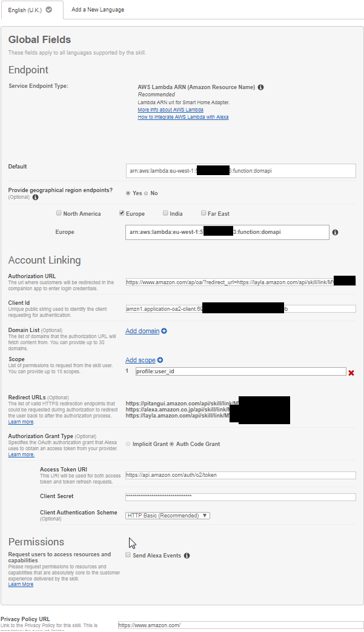Open Learn more under Redirect URLs
The image size is (364, 632).
[x=21, y=422]
